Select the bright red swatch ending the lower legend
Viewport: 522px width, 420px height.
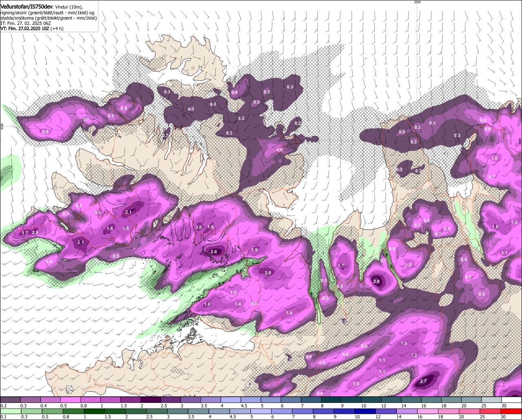coord(512,412)
